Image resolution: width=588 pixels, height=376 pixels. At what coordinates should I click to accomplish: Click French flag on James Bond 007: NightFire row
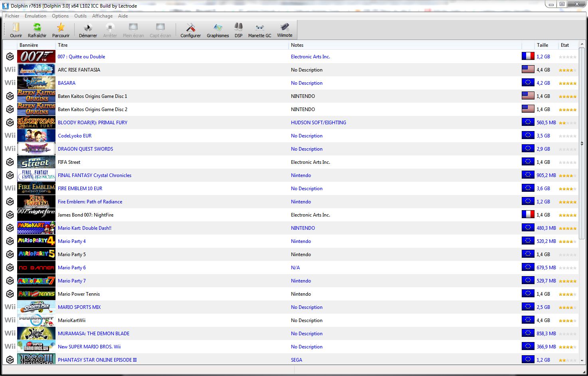pos(528,215)
